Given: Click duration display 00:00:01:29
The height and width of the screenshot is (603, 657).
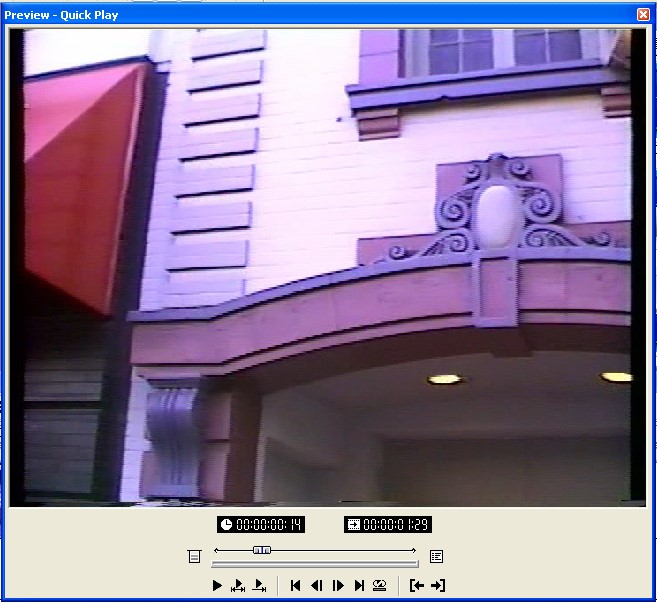Looking at the screenshot, I should tap(388, 525).
